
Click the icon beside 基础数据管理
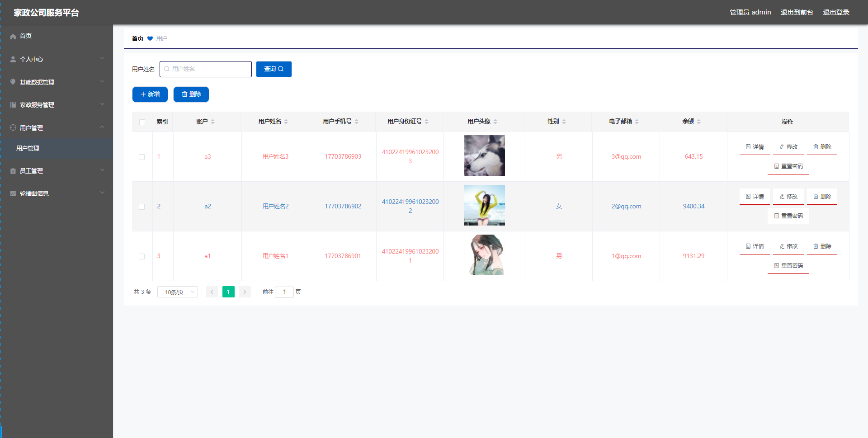point(13,82)
